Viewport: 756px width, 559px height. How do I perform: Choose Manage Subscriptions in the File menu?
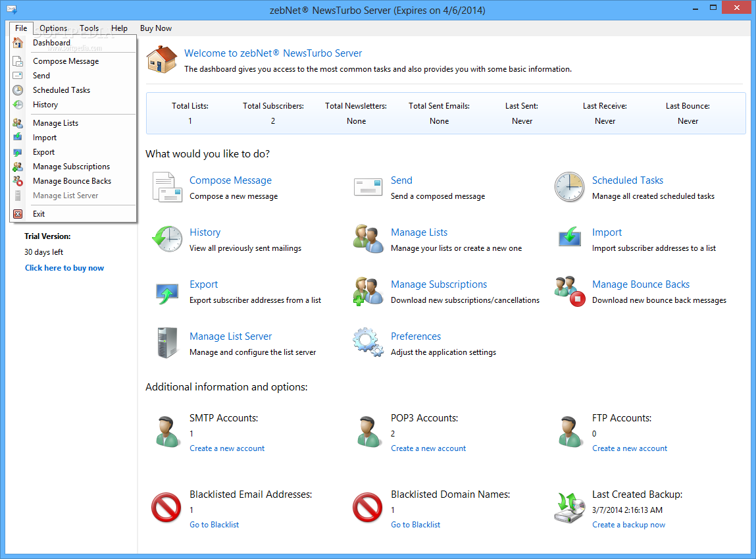(73, 167)
